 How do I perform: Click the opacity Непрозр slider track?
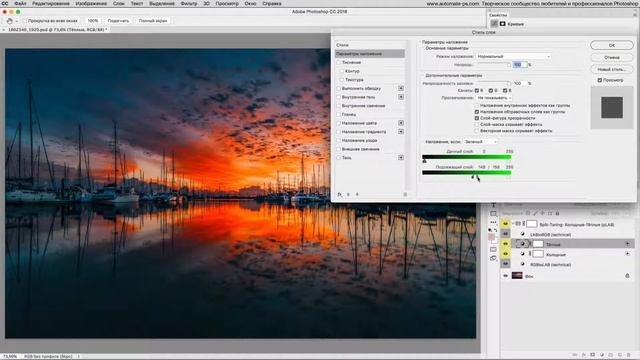493,65
